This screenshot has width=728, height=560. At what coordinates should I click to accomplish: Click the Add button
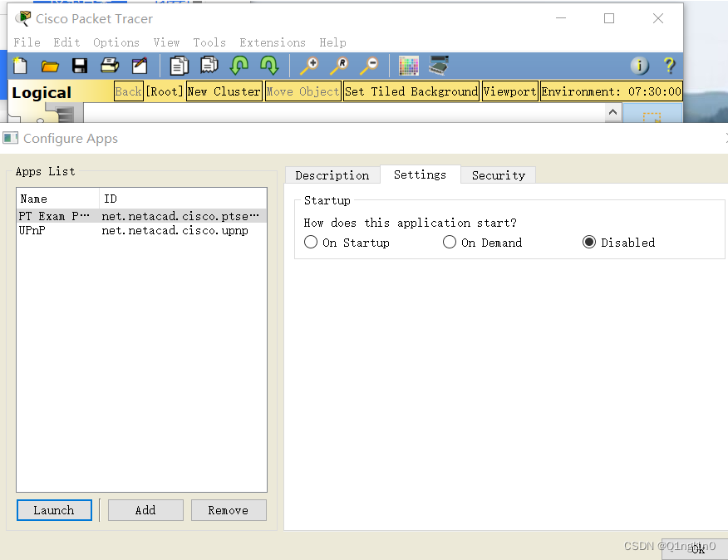(x=145, y=510)
